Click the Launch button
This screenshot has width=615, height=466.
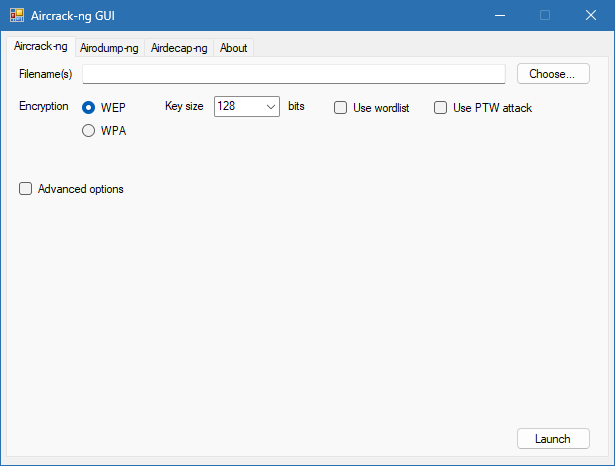(553, 439)
